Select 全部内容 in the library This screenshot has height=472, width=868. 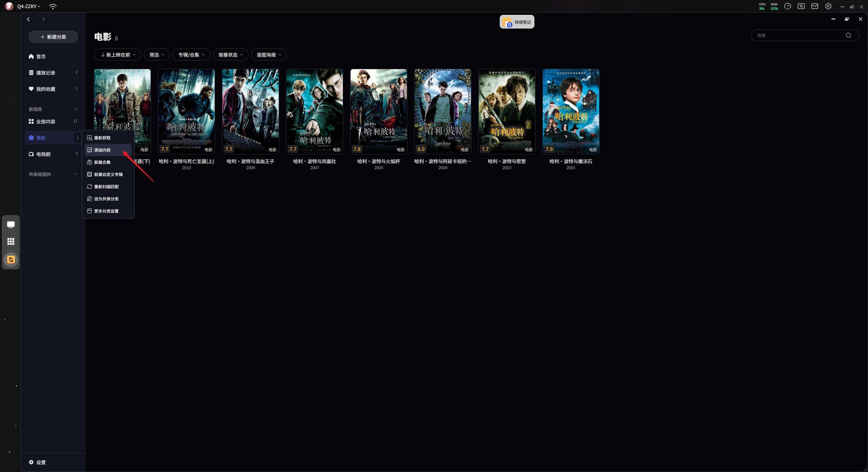53,121
